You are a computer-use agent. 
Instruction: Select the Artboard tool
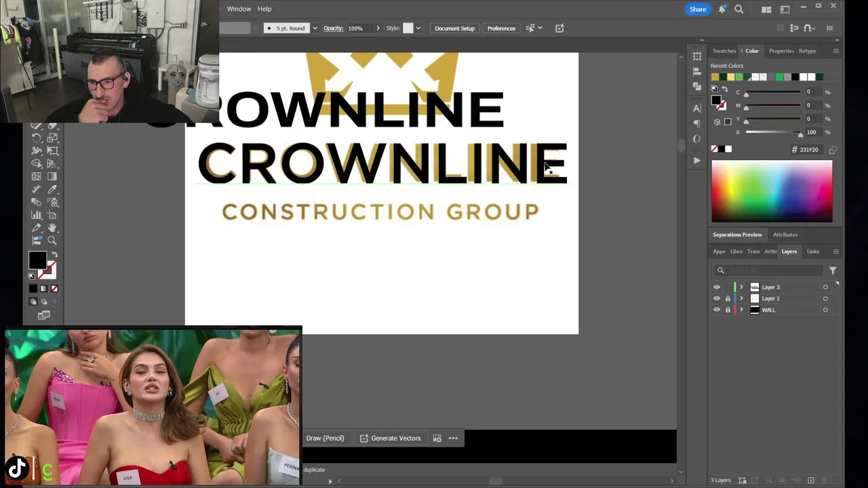[x=52, y=215]
